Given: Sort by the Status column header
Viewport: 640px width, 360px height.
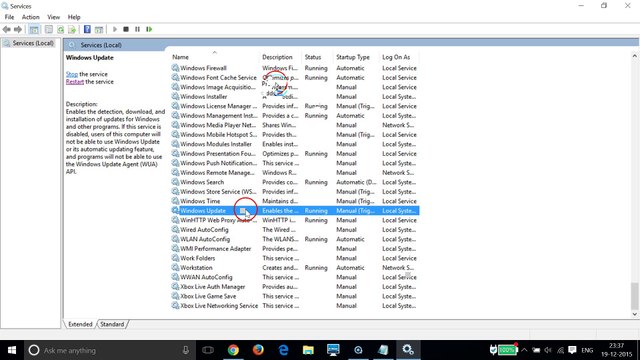Looking at the screenshot, I should 318,57.
